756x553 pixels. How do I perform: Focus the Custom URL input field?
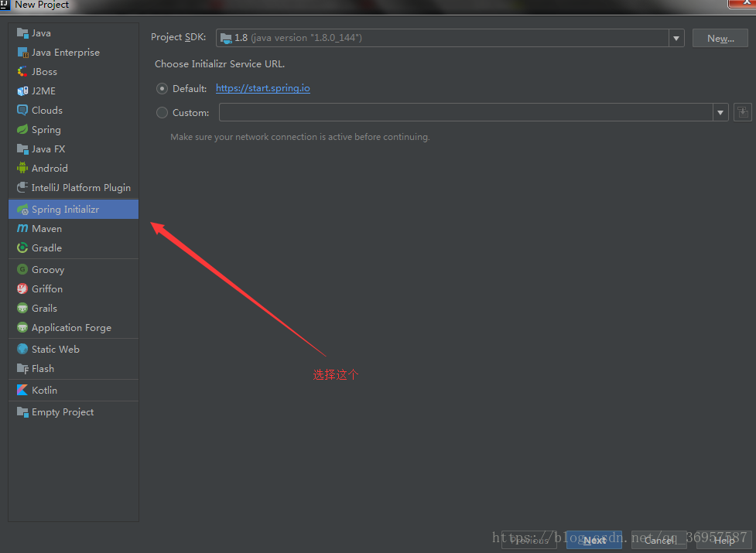tap(466, 112)
